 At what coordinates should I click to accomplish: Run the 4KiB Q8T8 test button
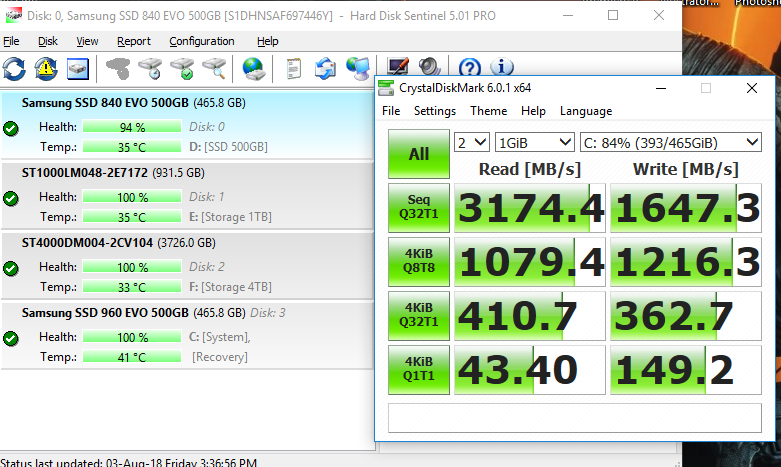coord(419,262)
